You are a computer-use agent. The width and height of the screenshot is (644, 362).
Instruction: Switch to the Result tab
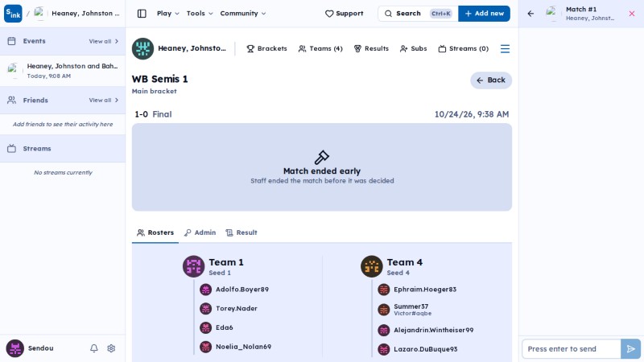(x=242, y=232)
